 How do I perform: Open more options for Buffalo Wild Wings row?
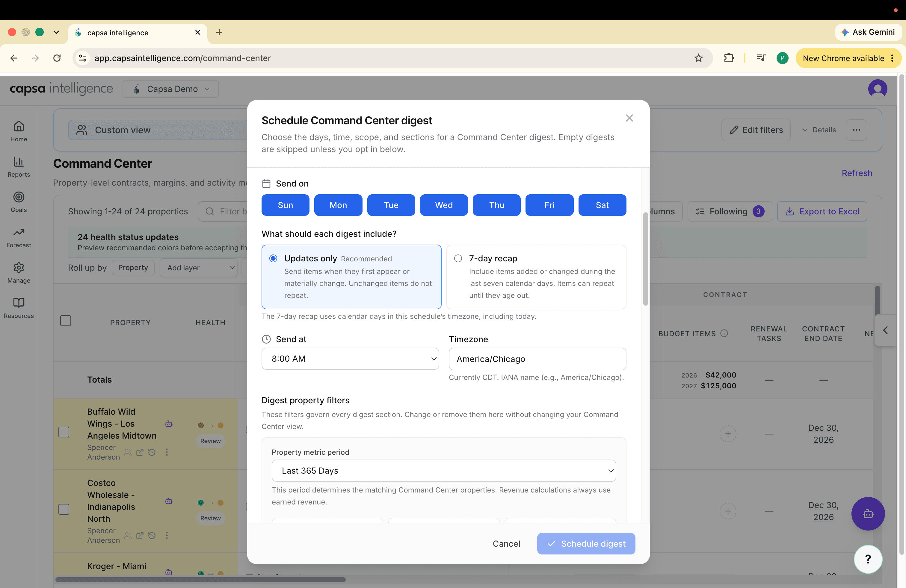[x=167, y=452]
